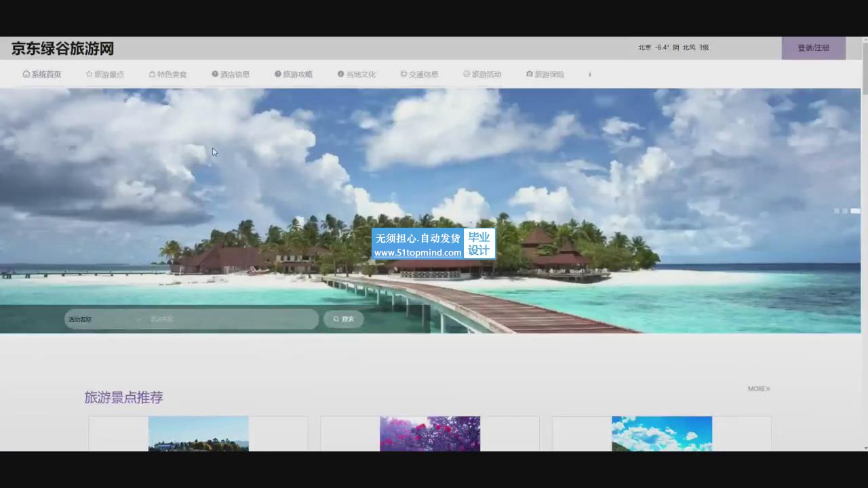Open the blue sky scenic spot thumbnail
This screenshot has height=488, width=868.
(x=662, y=434)
